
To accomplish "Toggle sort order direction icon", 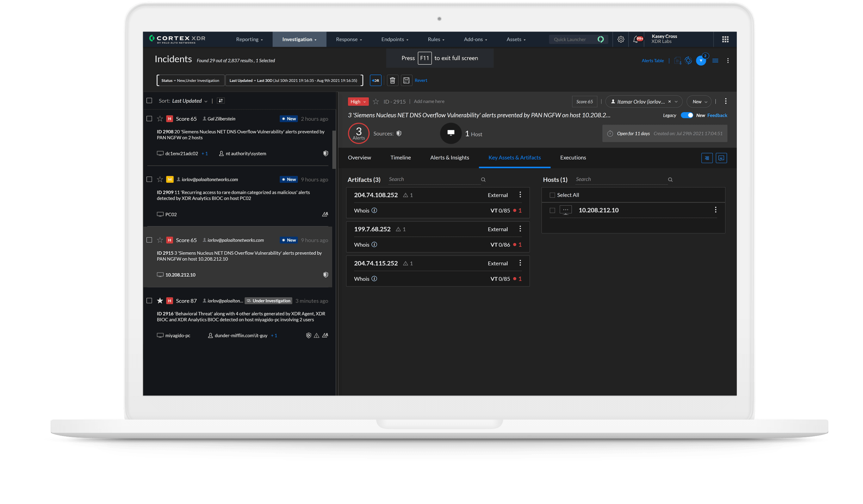I will point(221,101).
